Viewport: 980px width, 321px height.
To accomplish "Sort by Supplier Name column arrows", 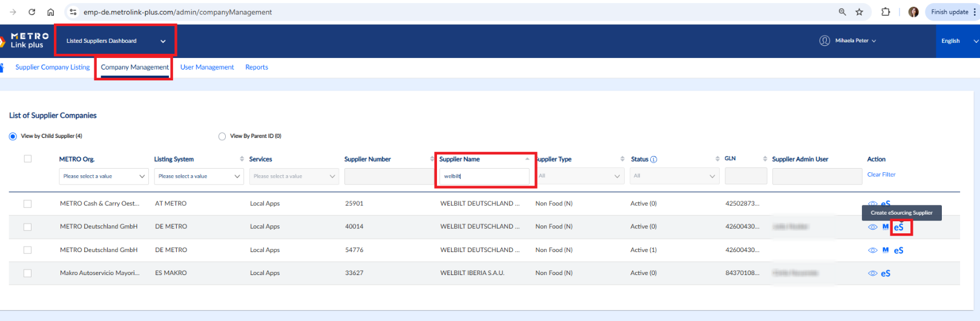I will 527,159.
